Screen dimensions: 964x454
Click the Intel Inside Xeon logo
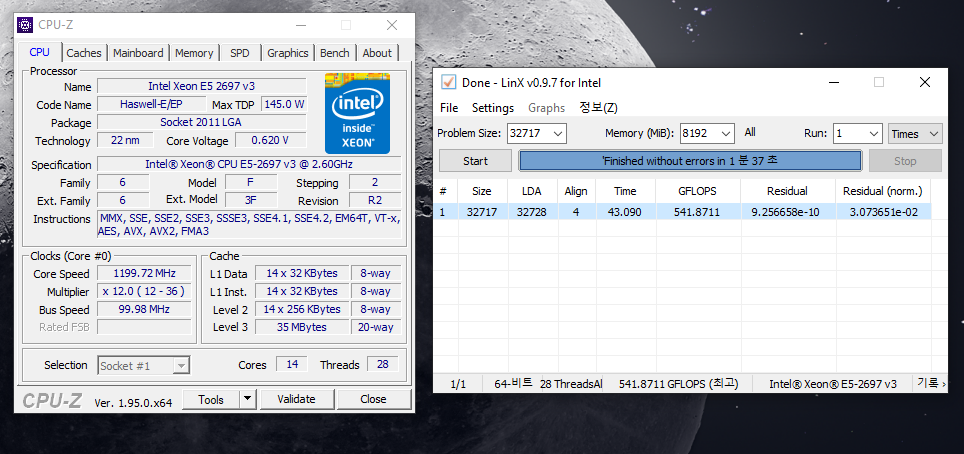coord(357,113)
